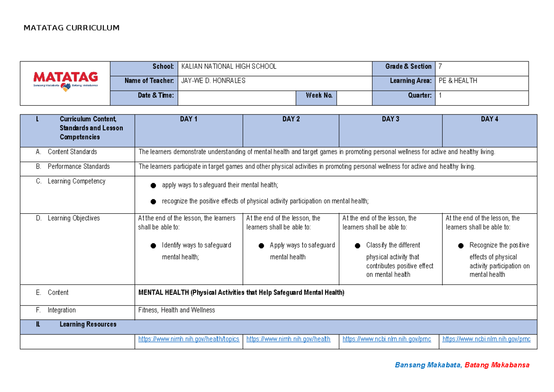Click the Learning Resources section heading
The height and width of the screenshot is (392, 554).
[x=88, y=325]
